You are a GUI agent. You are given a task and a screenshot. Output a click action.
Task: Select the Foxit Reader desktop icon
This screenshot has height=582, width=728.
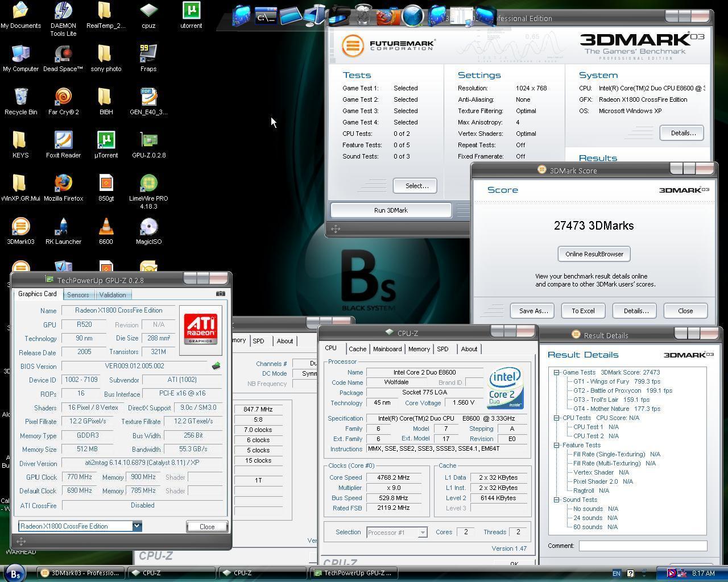point(63,145)
